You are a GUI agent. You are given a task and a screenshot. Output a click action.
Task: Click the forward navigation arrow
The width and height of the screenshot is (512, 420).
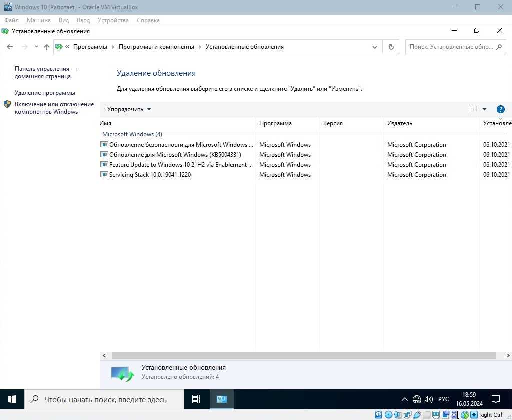tap(24, 47)
